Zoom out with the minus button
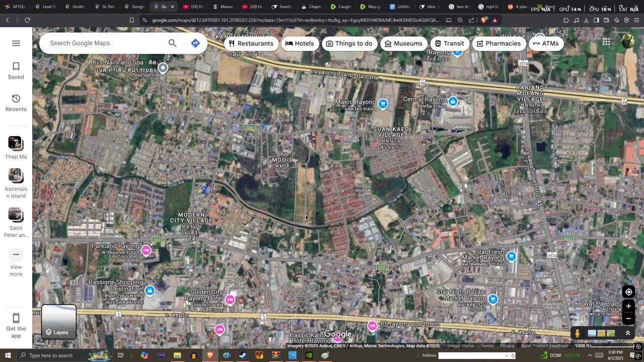This screenshot has height=362, width=644. (x=628, y=318)
